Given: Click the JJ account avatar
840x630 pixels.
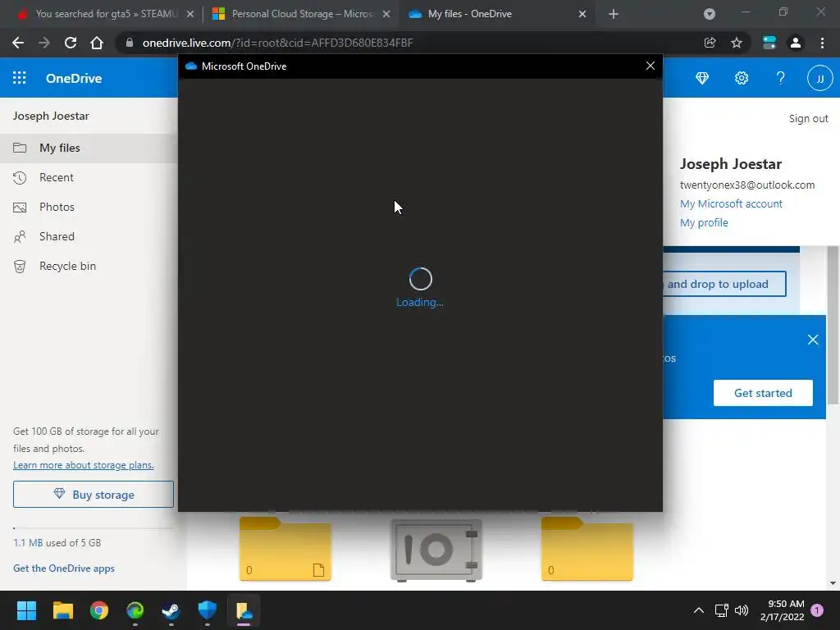Looking at the screenshot, I should [x=819, y=79].
